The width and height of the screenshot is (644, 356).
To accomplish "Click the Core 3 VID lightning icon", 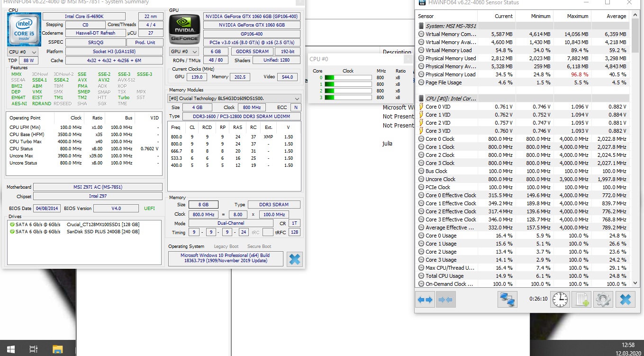I will 421,131.
